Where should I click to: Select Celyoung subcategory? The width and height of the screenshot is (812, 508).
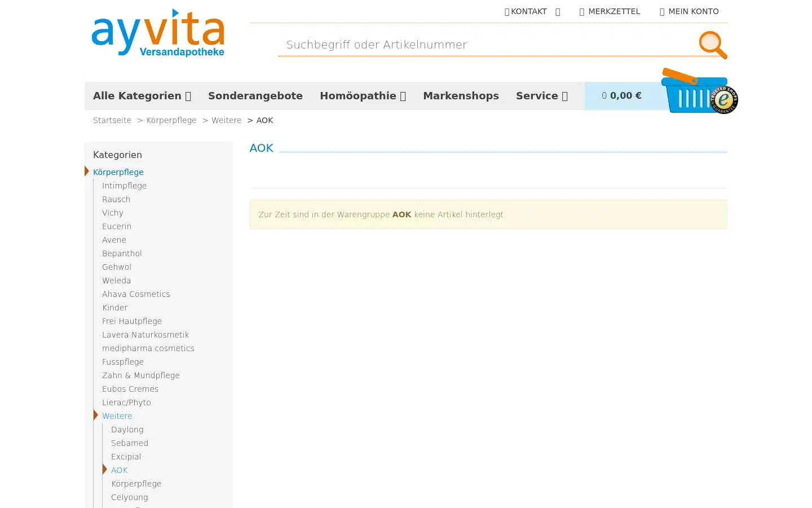pyautogui.click(x=130, y=497)
